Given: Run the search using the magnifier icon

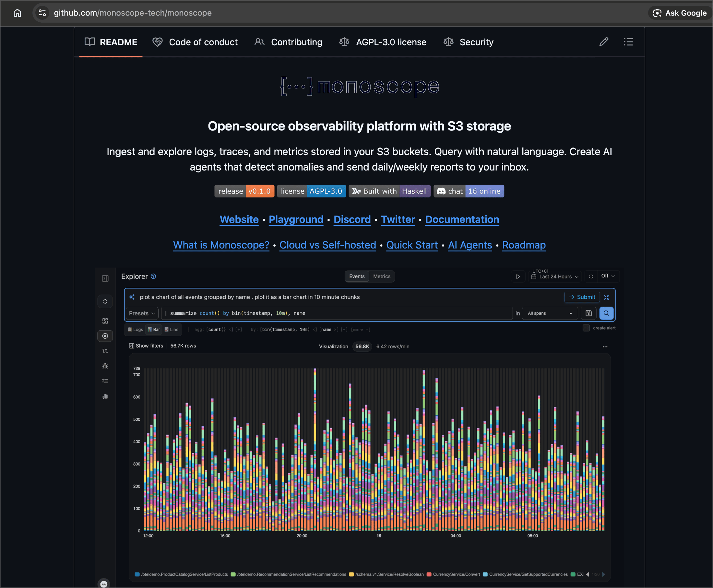Looking at the screenshot, I should 606,313.
